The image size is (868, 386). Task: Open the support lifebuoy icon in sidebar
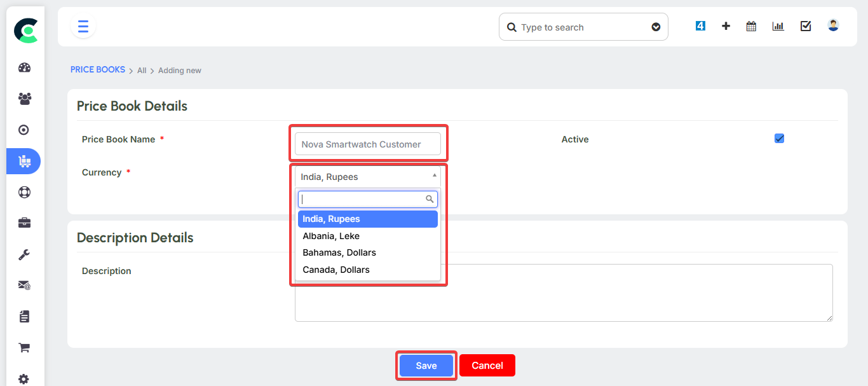click(24, 192)
